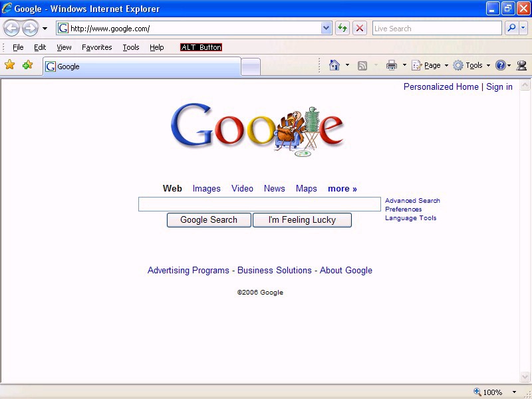Click the Live Search magnifier icon
The width and height of the screenshot is (532, 399).
(511, 28)
